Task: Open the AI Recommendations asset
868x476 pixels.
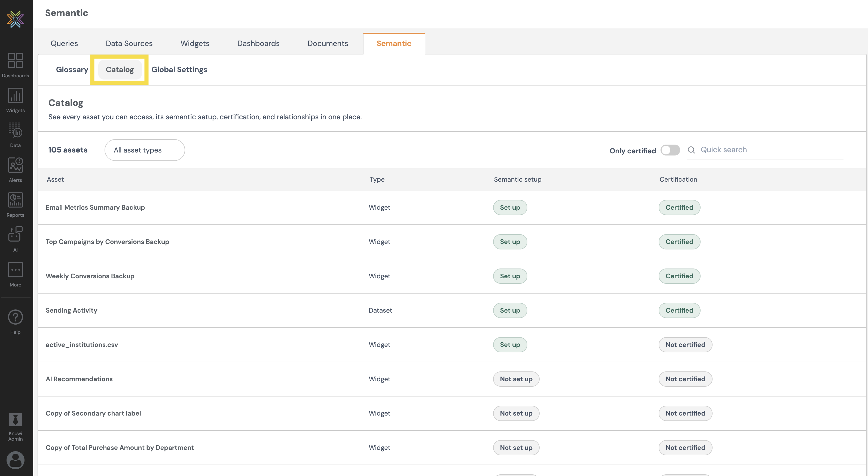Action: click(79, 379)
